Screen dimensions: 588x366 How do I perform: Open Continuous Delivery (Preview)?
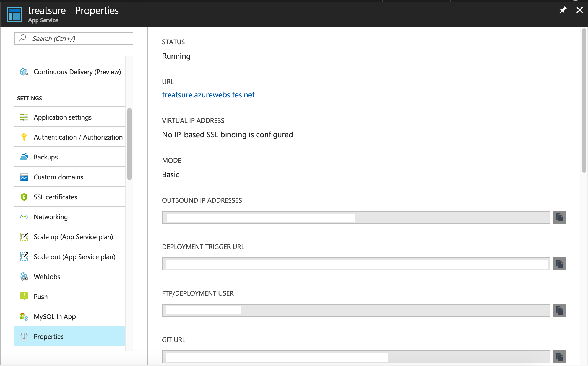(x=70, y=72)
